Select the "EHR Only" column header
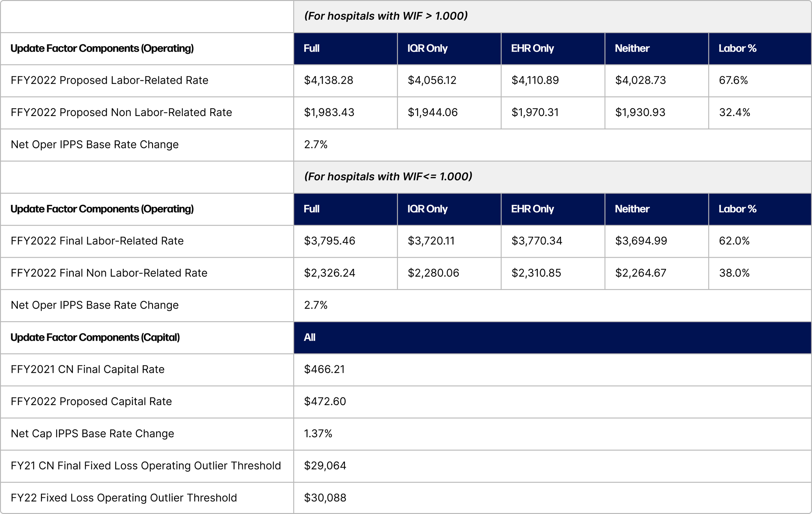Viewport: 812px width, 514px height. point(532,48)
